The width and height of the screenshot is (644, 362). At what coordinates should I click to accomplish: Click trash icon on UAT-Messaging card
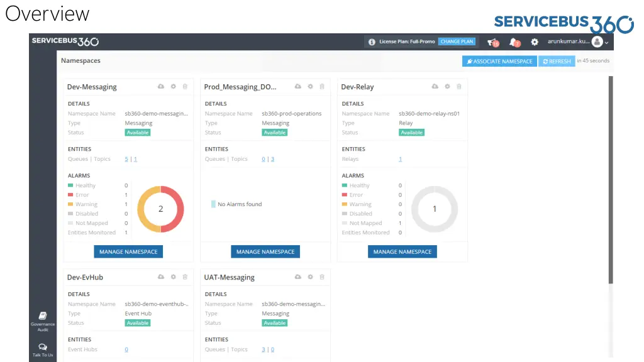(x=322, y=277)
